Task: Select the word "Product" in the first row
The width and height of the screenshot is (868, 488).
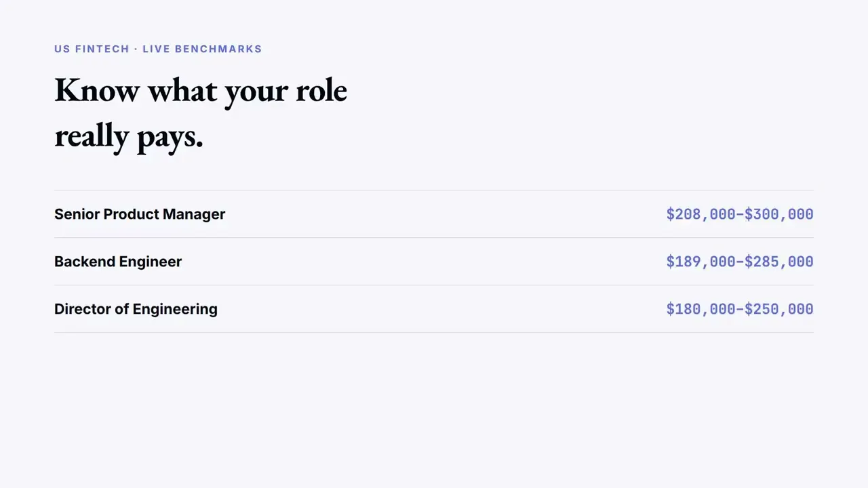Action: tap(131, 214)
